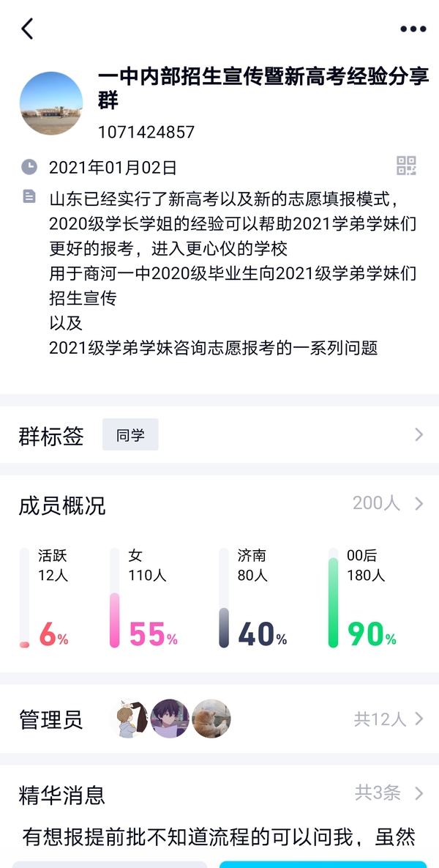Tap the group avatar photo

(x=51, y=103)
